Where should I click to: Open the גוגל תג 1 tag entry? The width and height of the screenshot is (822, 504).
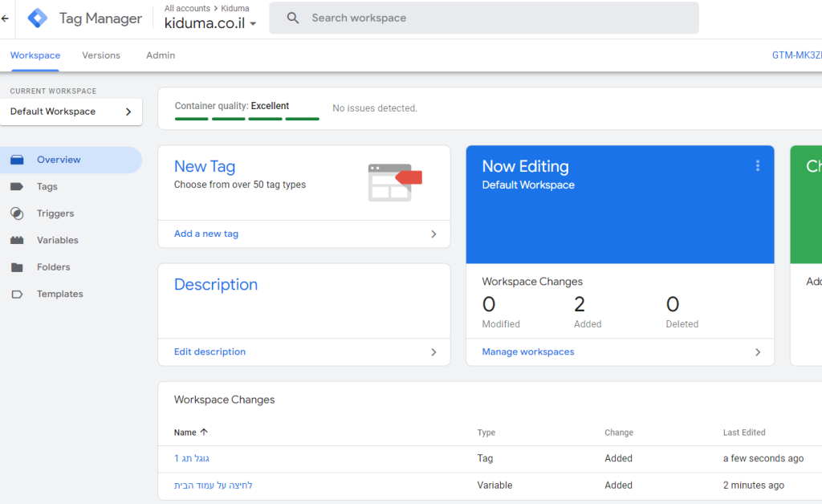(192, 459)
